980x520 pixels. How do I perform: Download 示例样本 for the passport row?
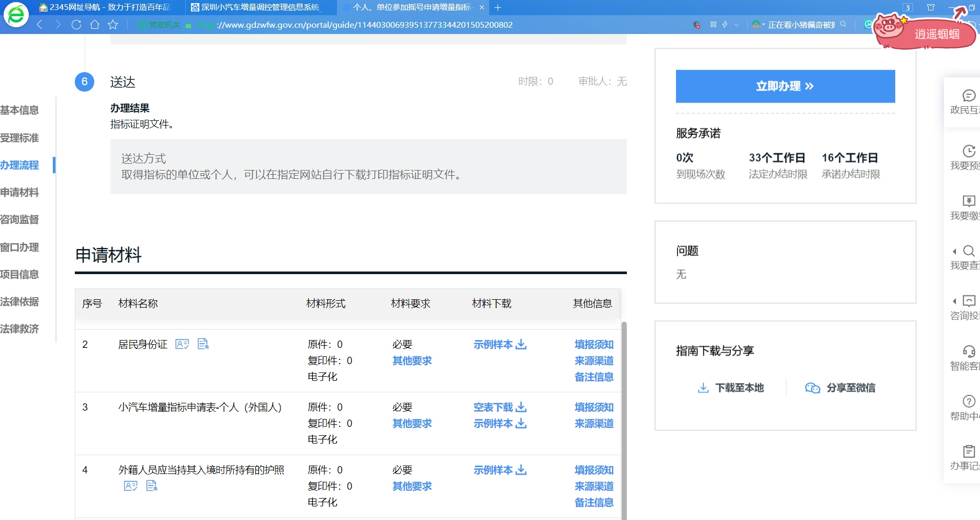coord(500,470)
